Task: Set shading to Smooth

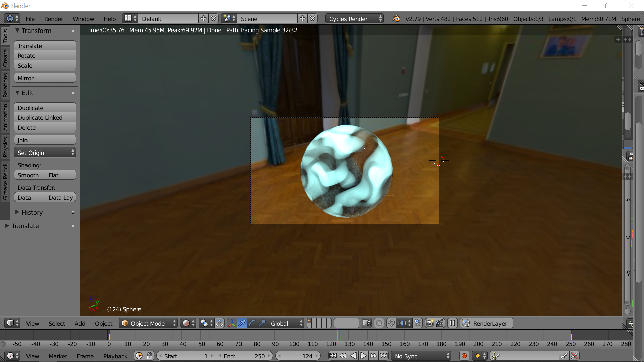Action: pyautogui.click(x=29, y=175)
